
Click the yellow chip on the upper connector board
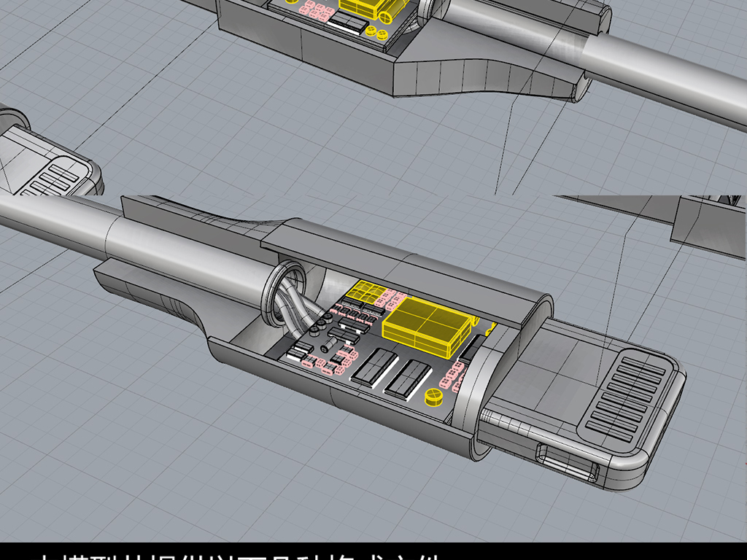coord(365,9)
